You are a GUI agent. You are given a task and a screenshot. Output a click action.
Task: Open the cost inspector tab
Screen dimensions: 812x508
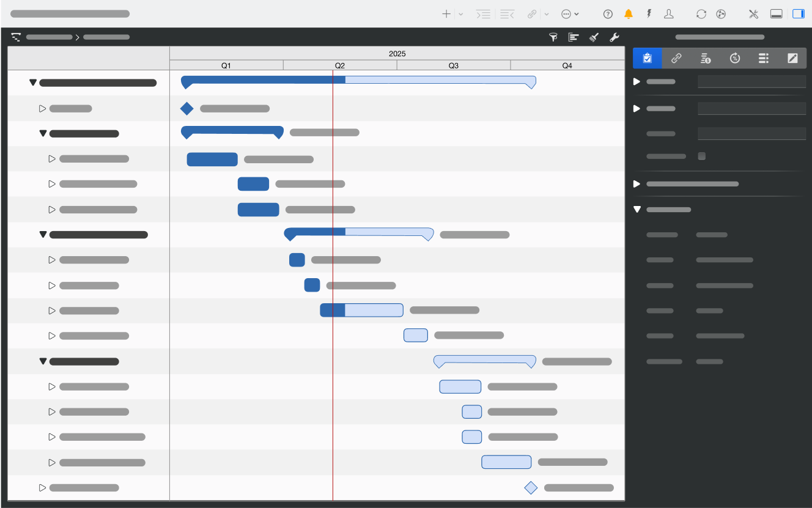click(x=706, y=58)
